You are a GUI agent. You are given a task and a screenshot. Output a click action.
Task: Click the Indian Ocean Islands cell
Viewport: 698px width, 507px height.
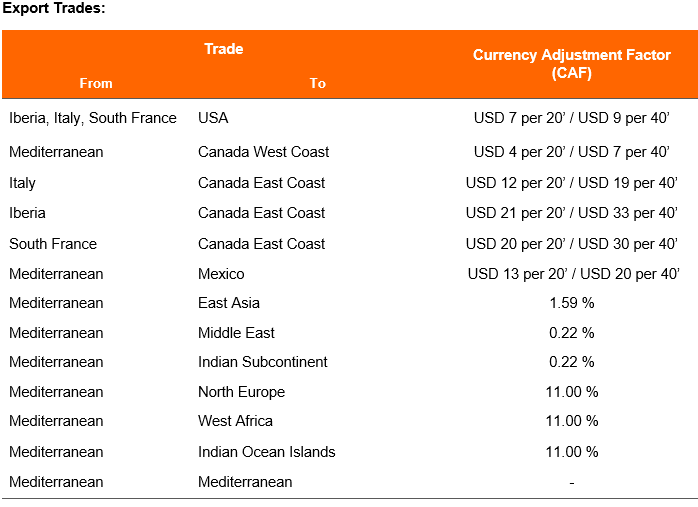[267, 452]
